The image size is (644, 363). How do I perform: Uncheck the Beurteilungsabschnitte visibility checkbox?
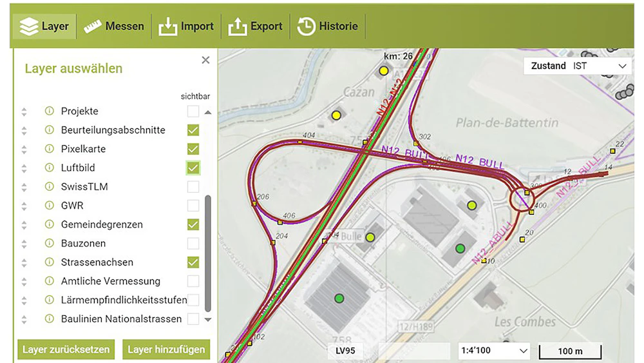pyautogui.click(x=193, y=130)
